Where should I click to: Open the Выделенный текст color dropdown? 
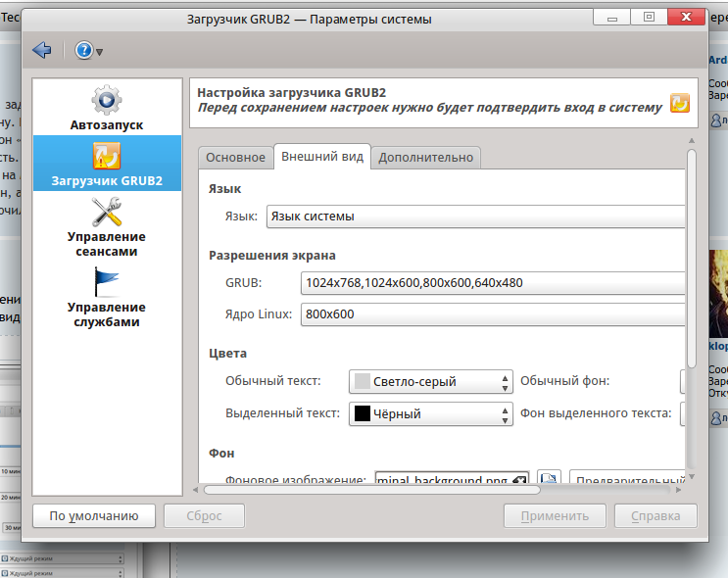click(x=431, y=413)
